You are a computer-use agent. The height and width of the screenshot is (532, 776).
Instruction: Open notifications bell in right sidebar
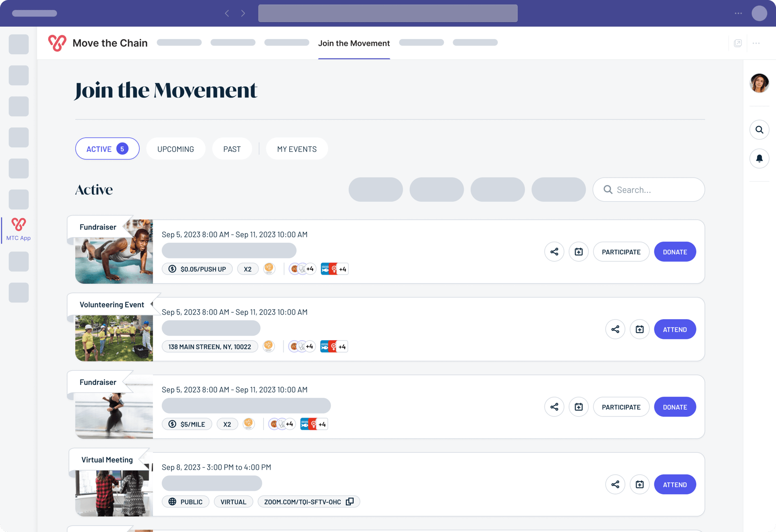[759, 158]
